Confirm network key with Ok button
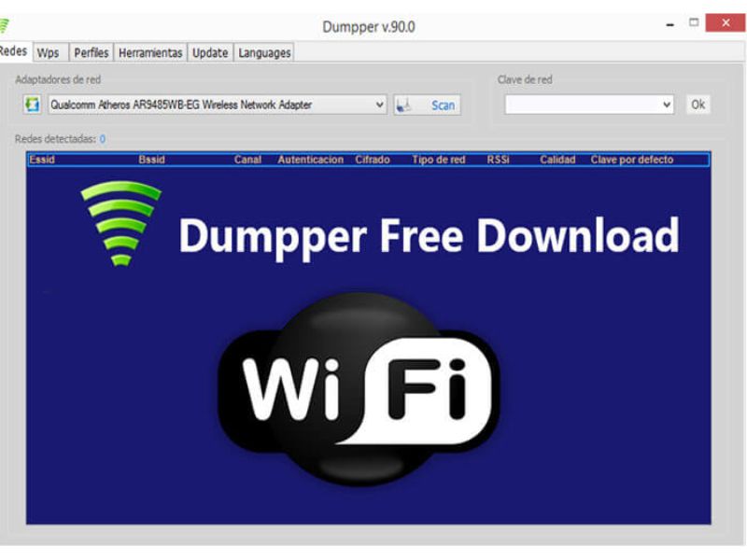This screenshot has width=747, height=560. click(698, 105)
